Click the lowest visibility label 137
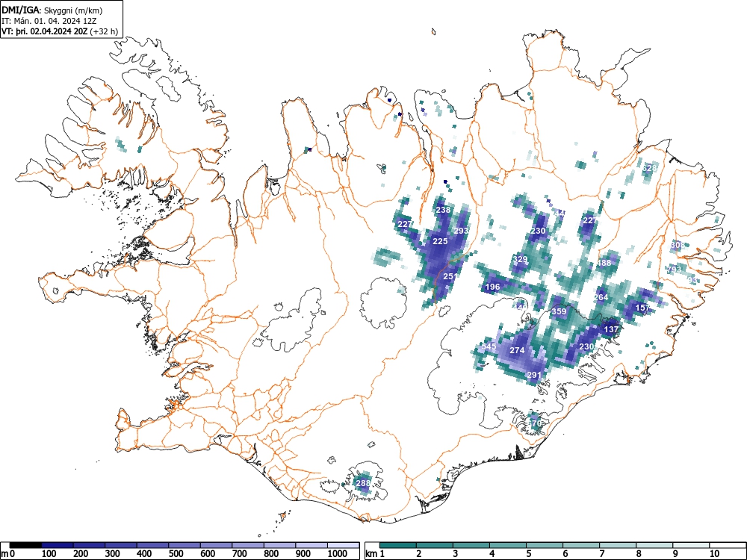Screen dimensions: 747x560 click(611, 329)
